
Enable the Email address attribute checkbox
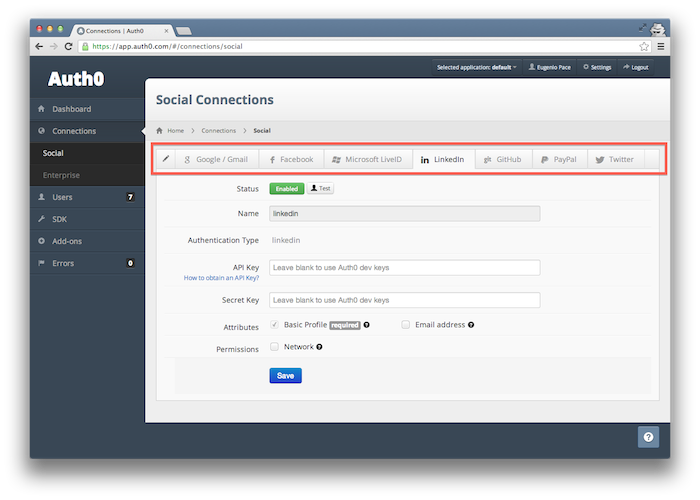[x=405, y=325]
